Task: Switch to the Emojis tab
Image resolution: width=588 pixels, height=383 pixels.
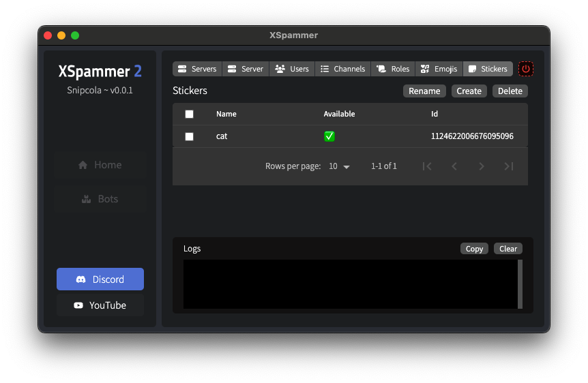Action: point(439,69)
